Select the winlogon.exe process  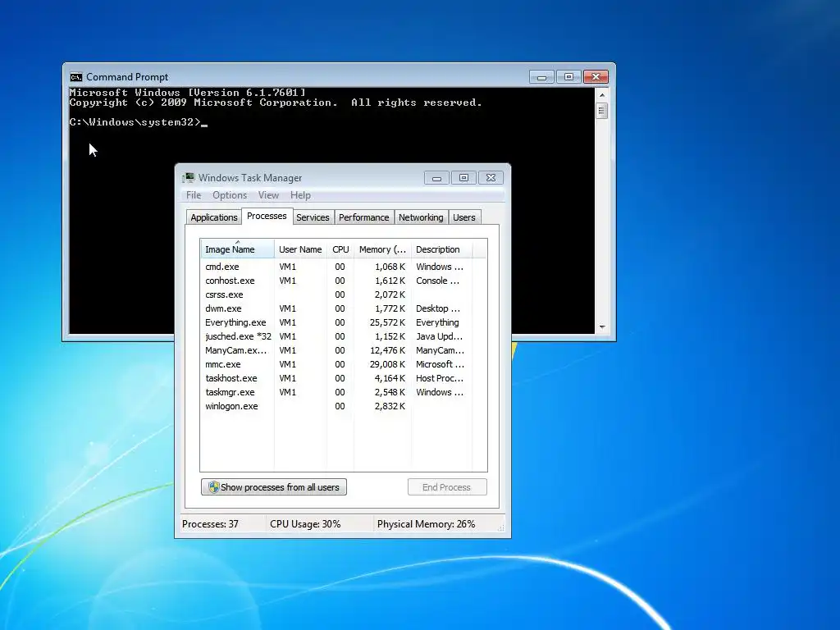tap(344, 406)
